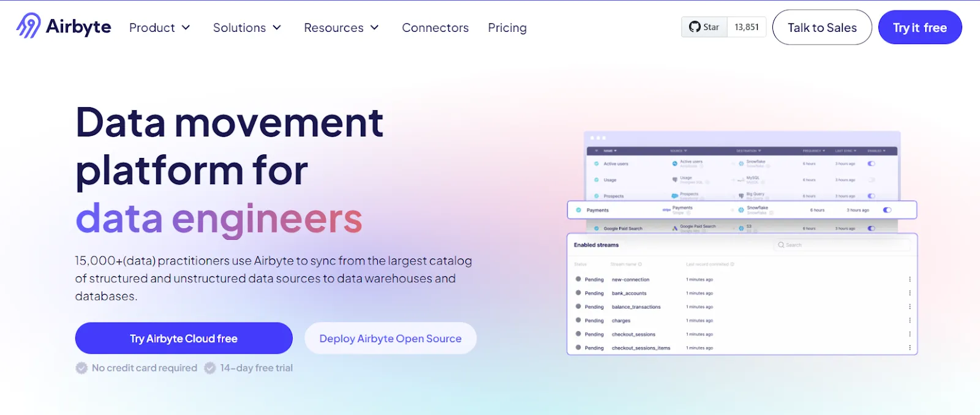
Task: Expand the Solutions dropdown menu
Action: (x=247, y=28)
